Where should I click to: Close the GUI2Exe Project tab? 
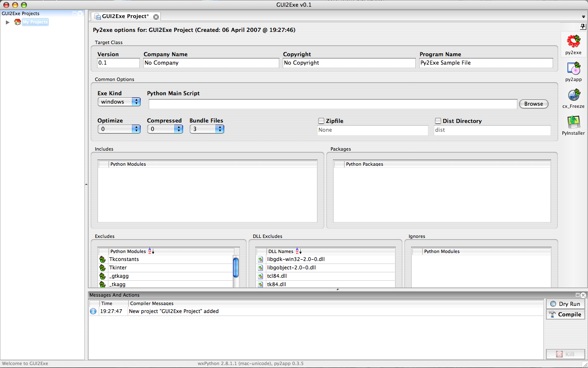tap(156, 17)
